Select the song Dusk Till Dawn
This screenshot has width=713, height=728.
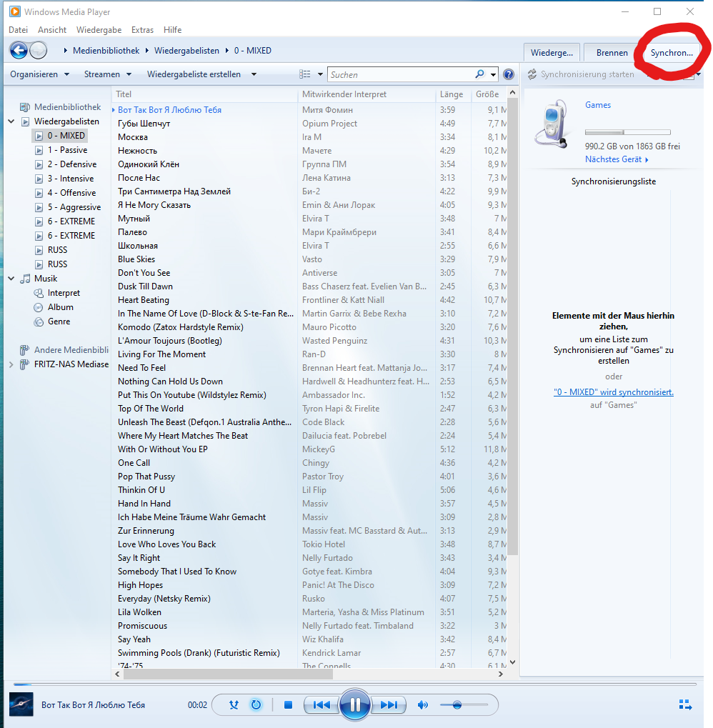coord(145,286)
